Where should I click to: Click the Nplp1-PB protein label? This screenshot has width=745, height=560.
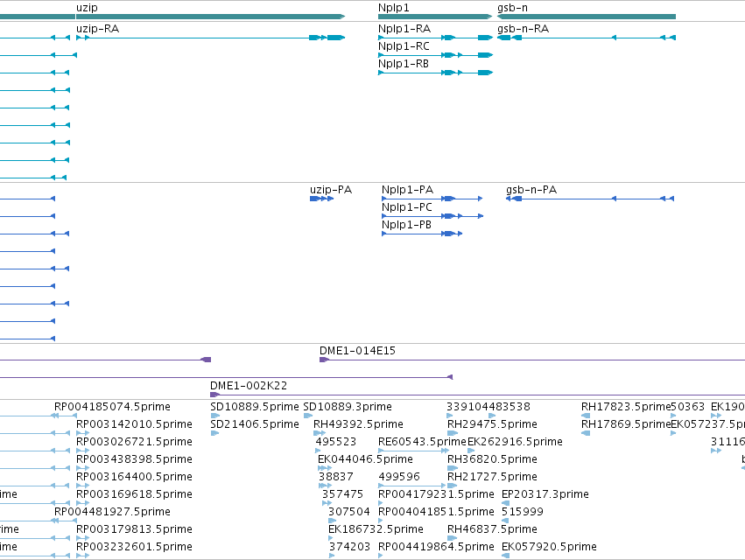[x=407, y=225]
